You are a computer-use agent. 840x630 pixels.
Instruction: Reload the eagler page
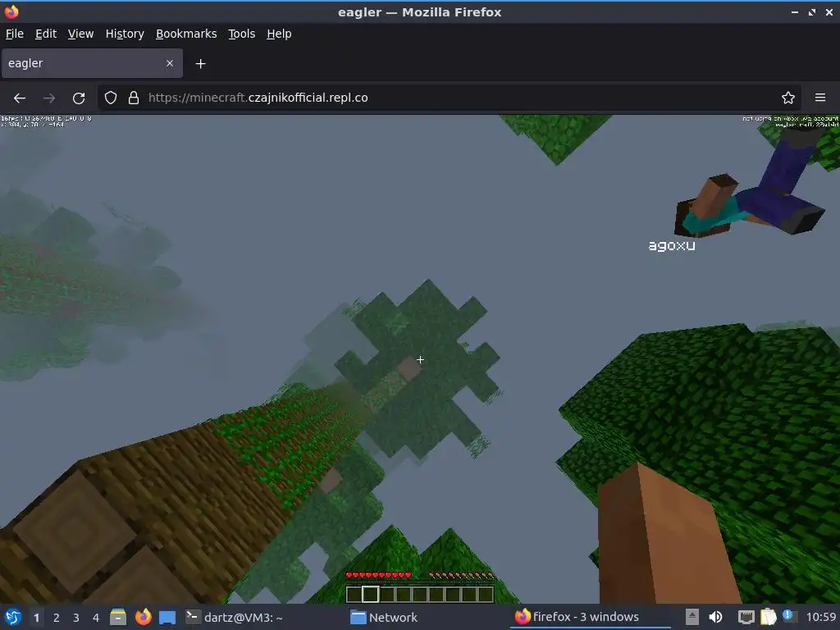click(x=79, y=98)
